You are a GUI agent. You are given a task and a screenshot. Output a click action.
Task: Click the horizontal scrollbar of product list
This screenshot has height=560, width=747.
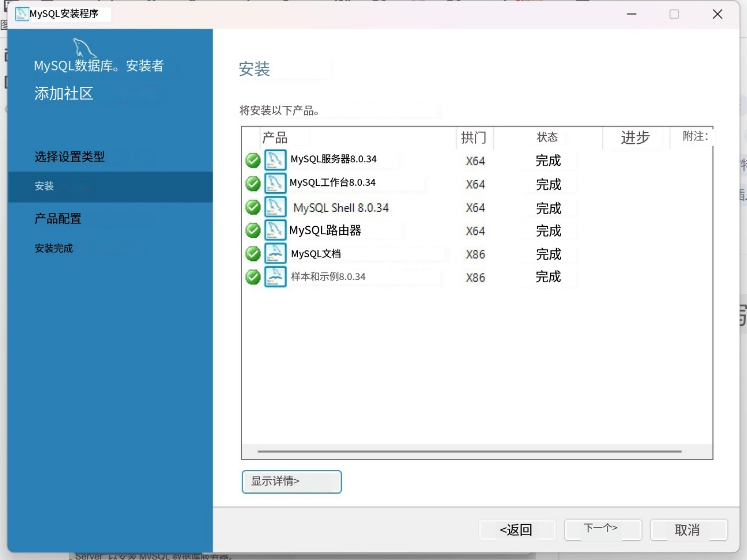click(469, 451)
